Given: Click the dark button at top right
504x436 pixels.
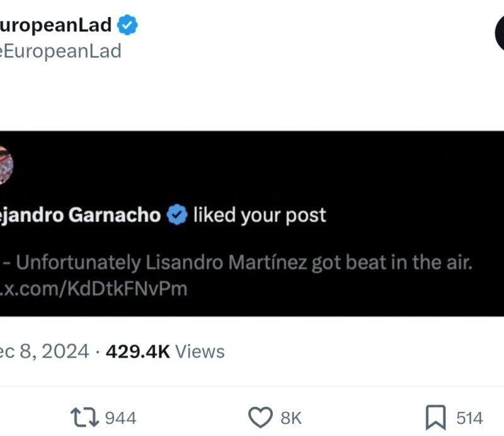Looking at the screenshot, I should [498, 33].
